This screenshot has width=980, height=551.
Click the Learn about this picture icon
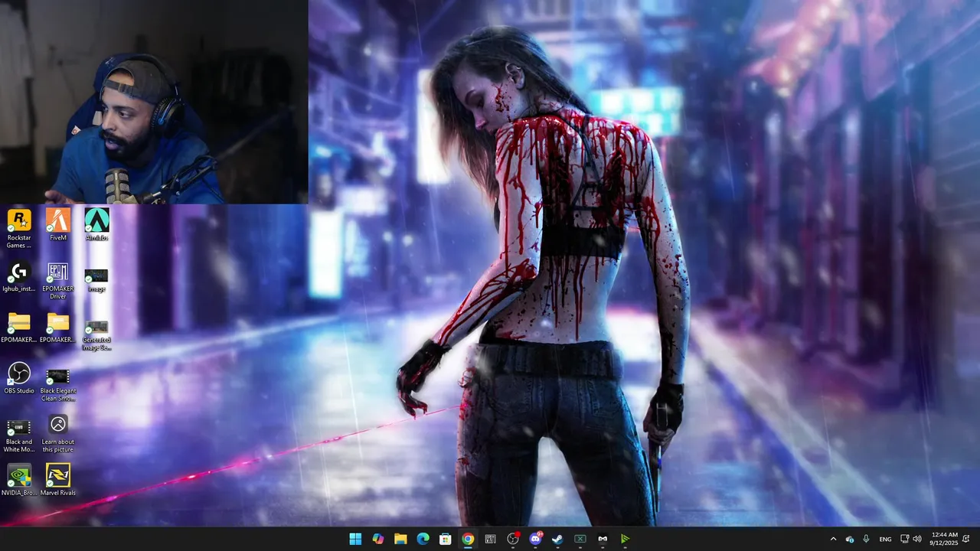point(58,433)
